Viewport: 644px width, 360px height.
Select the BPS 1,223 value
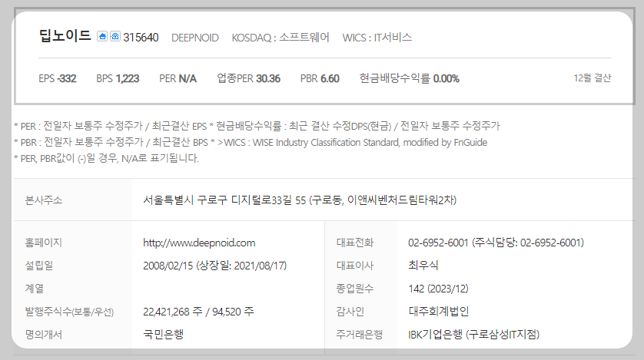118,78
